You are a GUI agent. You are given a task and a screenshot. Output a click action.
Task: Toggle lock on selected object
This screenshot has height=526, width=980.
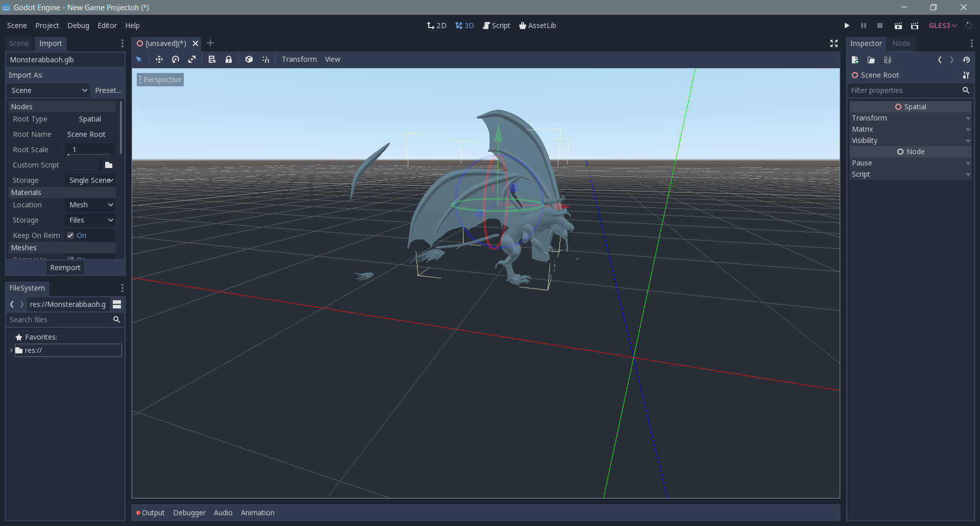click(229, 59)
